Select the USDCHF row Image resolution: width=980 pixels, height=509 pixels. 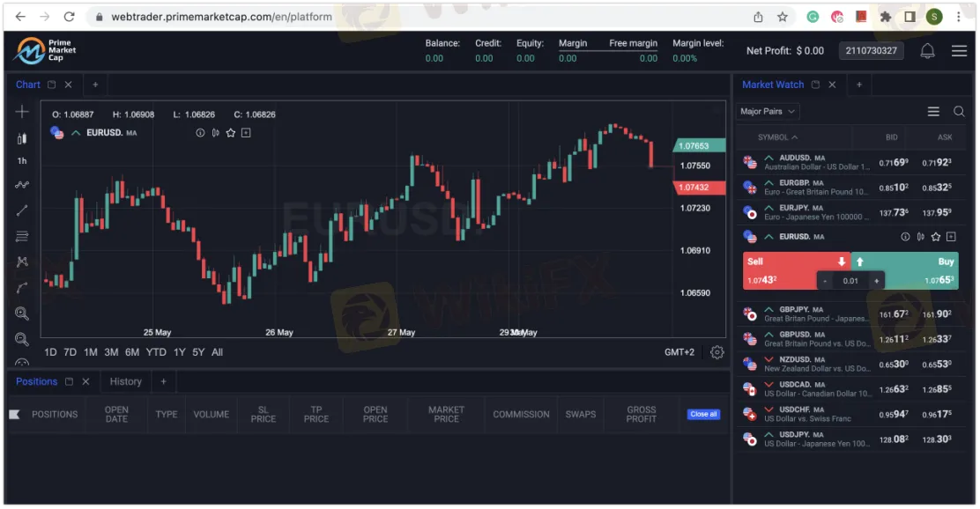[850, 414]
